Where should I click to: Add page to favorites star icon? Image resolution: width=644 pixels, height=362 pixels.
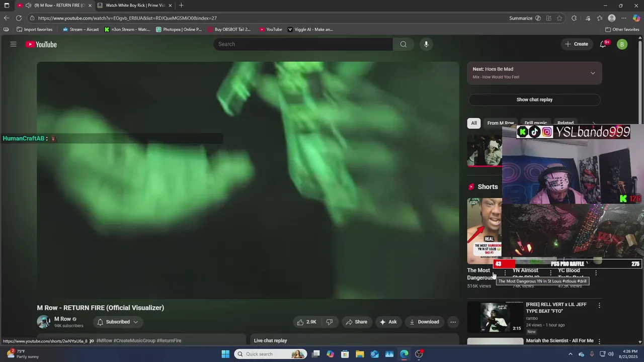[559, 18]
